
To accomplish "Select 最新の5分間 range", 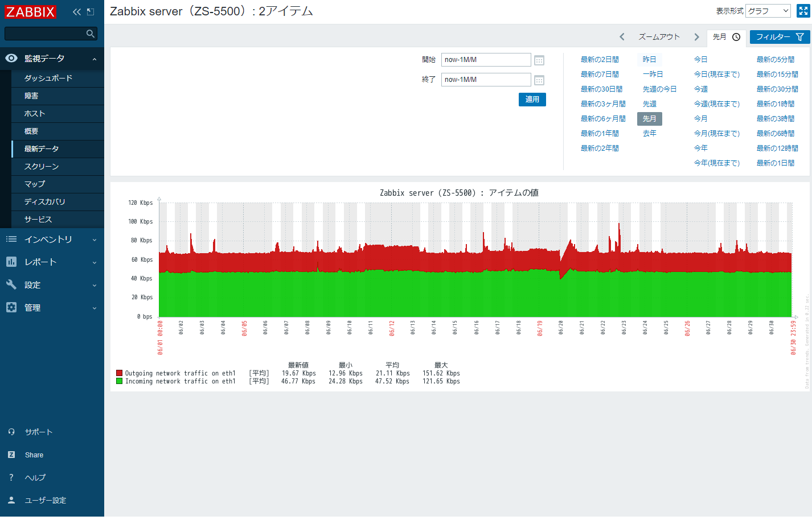I will [x=776, y=60].
